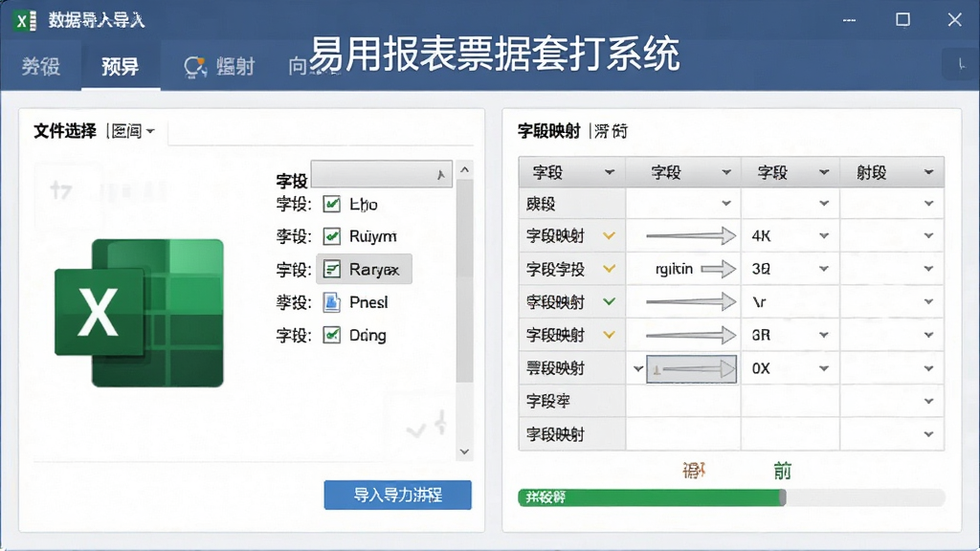The width and height of the screenshot is (980, 551).
Task: Click the progress bar end handle
Action: click(x=783, y=497)
